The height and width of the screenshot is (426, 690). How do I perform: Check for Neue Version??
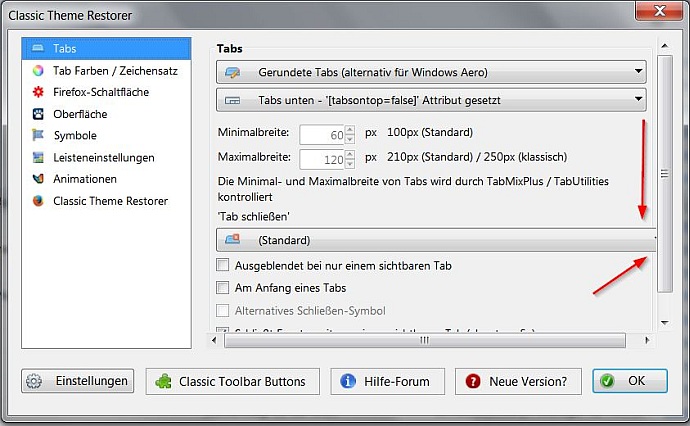518,381
